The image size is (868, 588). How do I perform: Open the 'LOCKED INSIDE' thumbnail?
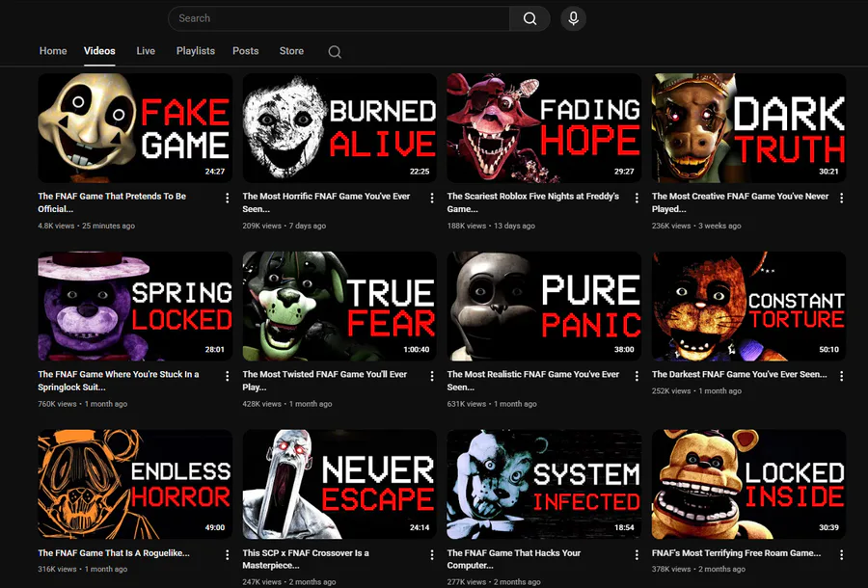pos(749,484)
